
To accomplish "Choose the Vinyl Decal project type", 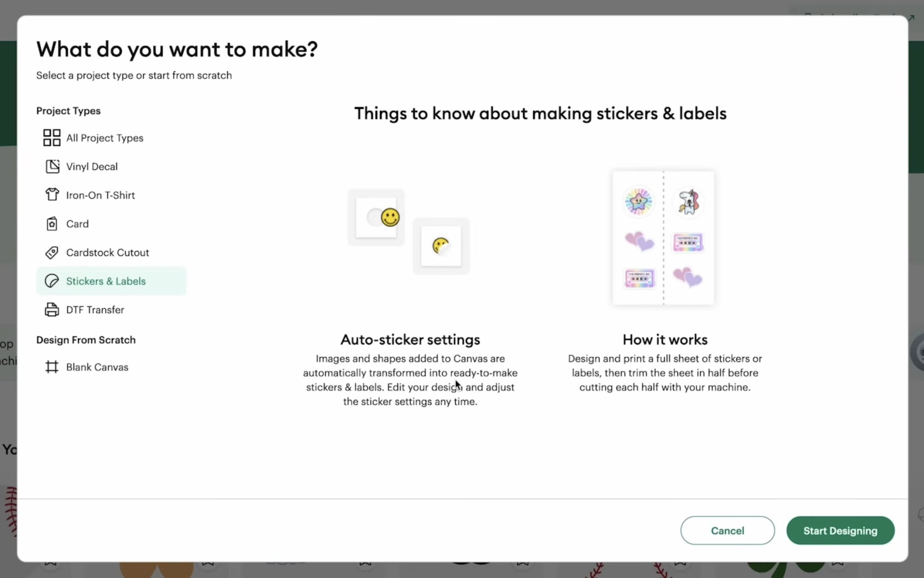I will click(x=92, y=166).
